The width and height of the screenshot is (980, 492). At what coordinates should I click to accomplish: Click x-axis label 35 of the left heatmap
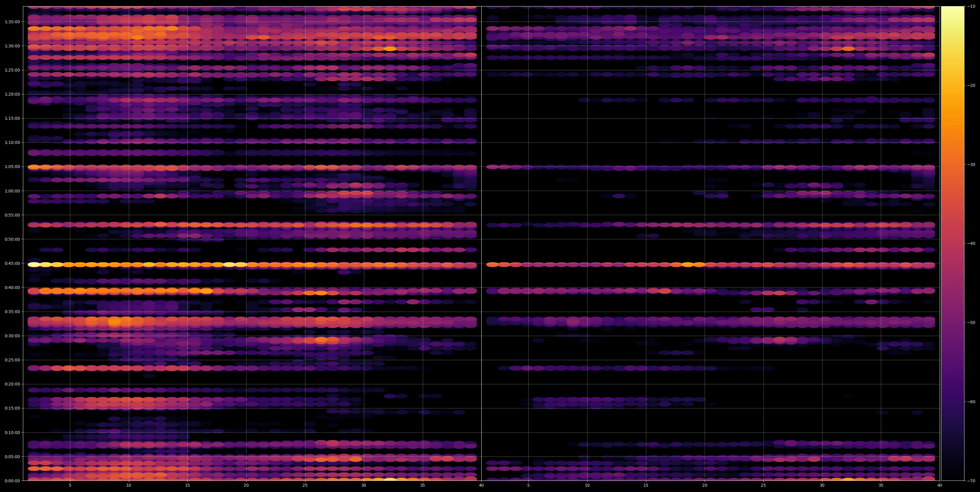point(423,486)
